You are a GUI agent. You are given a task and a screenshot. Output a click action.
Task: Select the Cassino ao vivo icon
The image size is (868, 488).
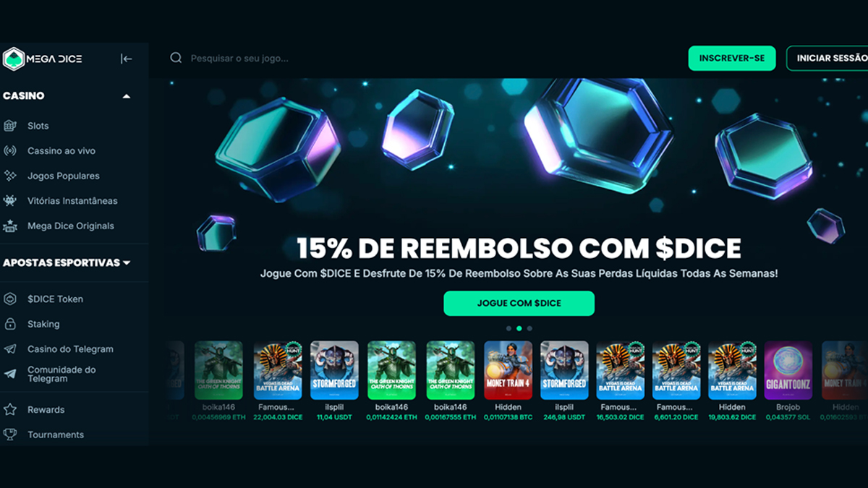10,151
